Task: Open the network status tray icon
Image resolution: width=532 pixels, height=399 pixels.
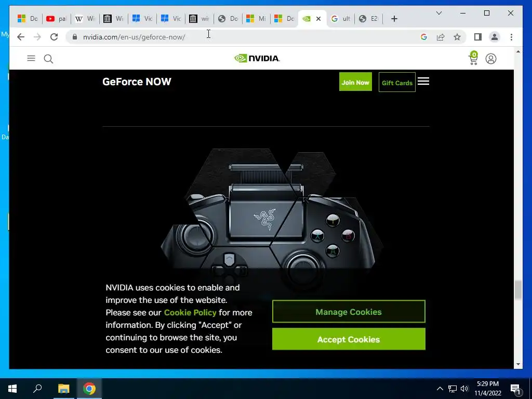Action: coord(453,389)
